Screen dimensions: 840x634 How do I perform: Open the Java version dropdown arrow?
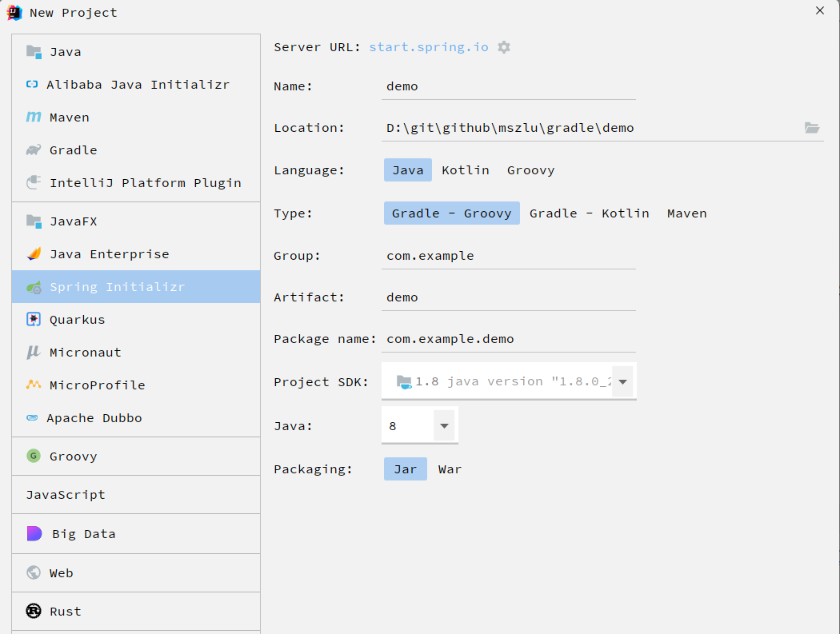click(x=444, y=425)
